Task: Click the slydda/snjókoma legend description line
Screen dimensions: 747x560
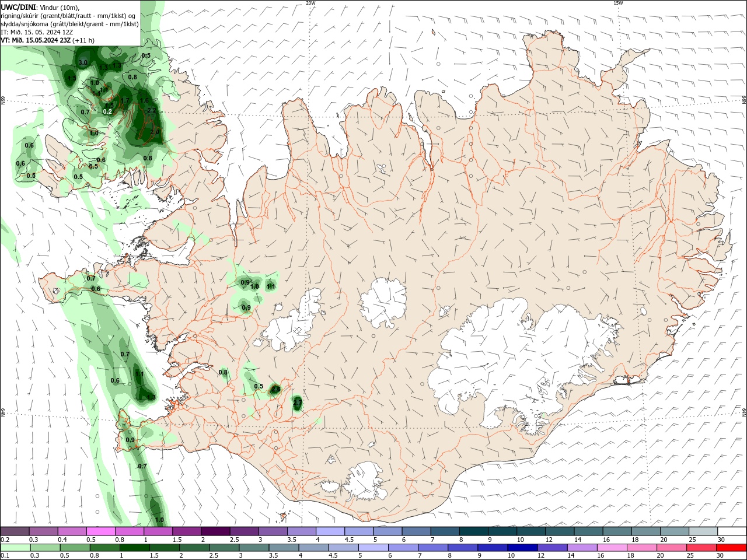Action: (x=69, y=24)
